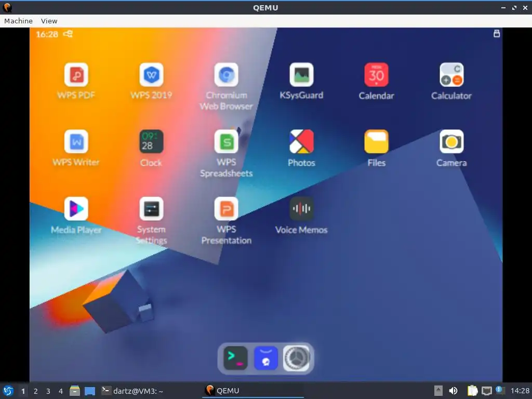Switch to workspace 3
Image resolution: width=532 pixels, height=399 pixels.
coord(48,391)
